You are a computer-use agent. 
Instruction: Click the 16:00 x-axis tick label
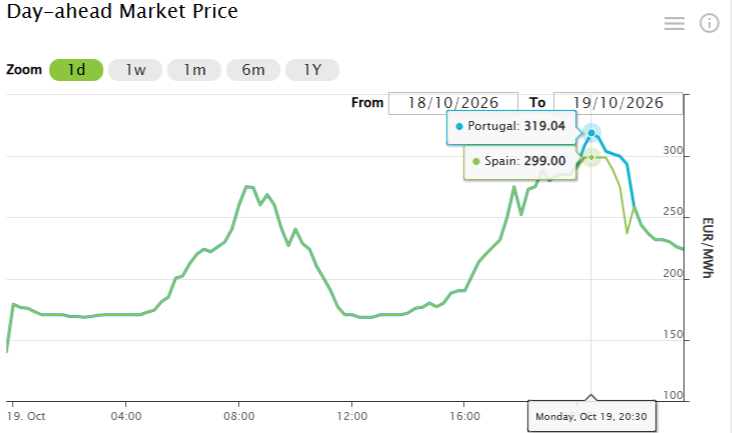pyautogui.click(x=465, y=416)
